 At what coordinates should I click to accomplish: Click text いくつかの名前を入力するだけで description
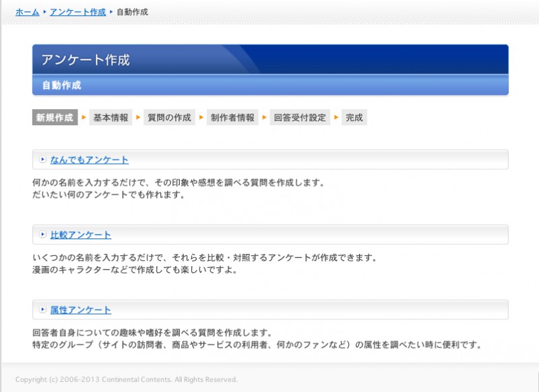(205, 257)
